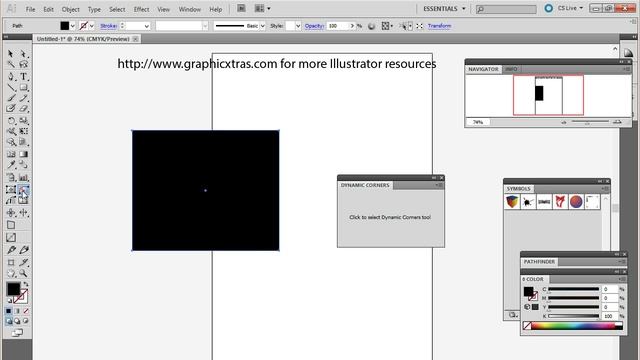Select the Scale tool

[x=24, y=120]
